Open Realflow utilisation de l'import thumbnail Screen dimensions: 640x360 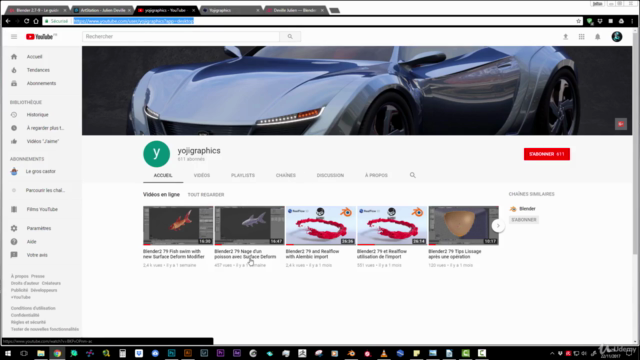point(392,225)
